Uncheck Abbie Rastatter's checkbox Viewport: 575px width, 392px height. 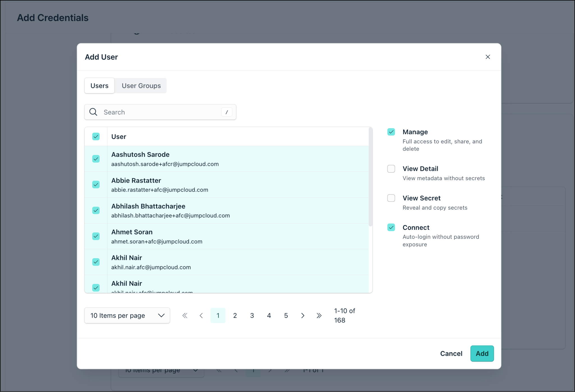tap(96, 185)
